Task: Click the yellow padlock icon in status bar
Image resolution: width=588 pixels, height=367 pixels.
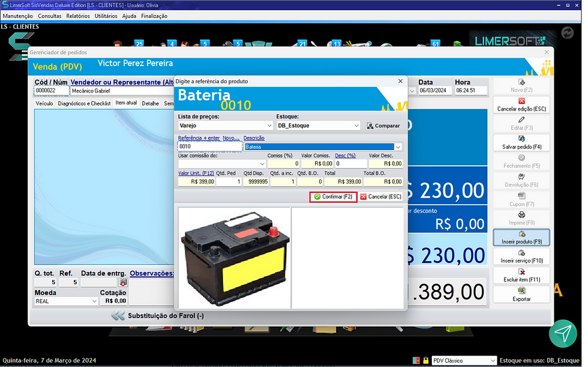Action: 425,360
